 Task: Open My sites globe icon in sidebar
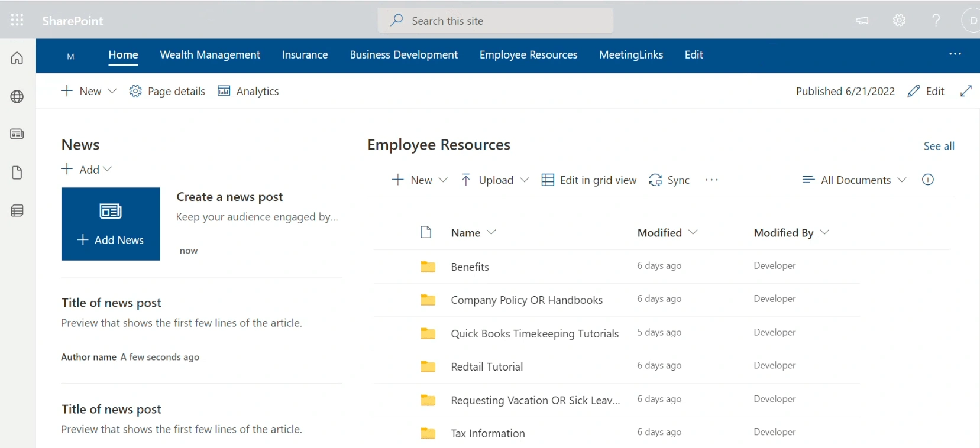point(17,97)
